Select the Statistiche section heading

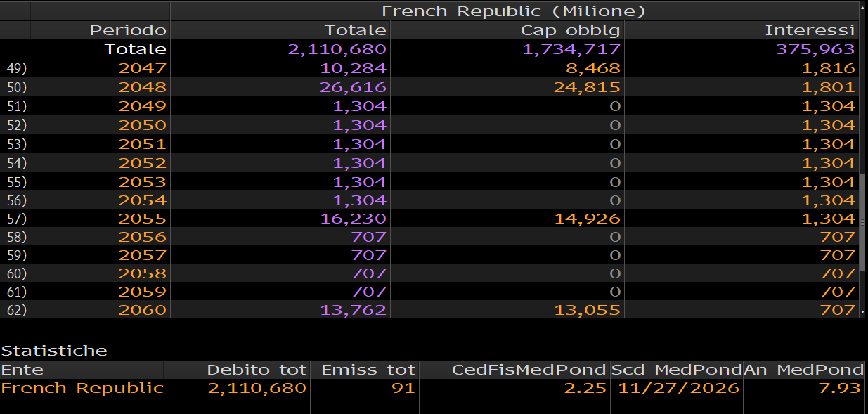coord(54,351)
